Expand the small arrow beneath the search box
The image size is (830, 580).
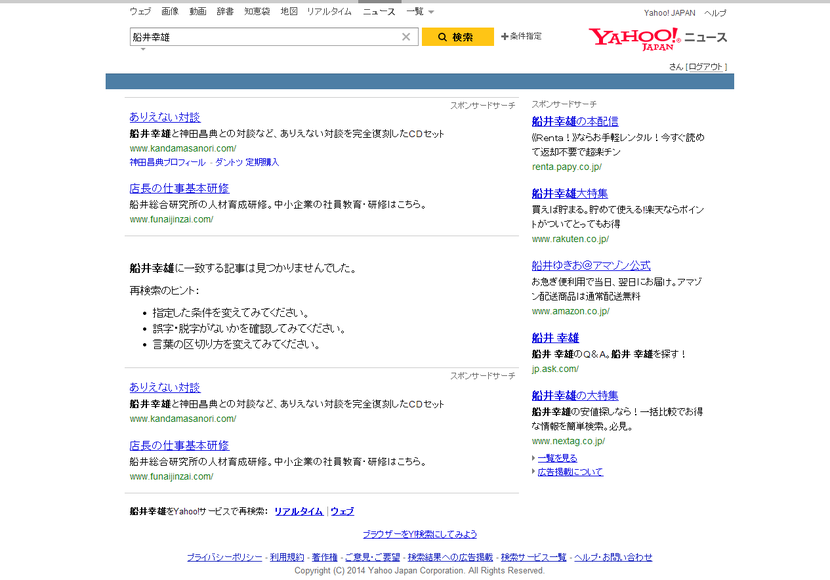pyautogui.click(x=142, y=49)
